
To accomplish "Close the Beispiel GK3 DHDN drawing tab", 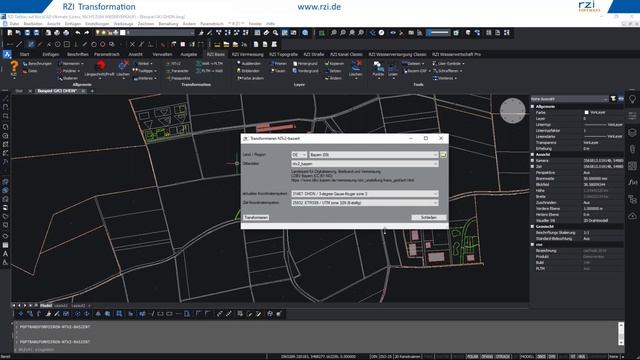I will click(x=83, y=91).
